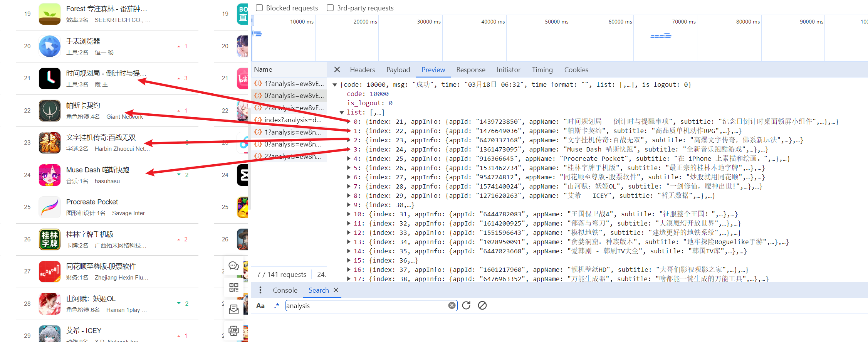This screenshot has height=342, width=868.
Task: Click the chat bubble floating sidebar icon
Action: (234, 266)
